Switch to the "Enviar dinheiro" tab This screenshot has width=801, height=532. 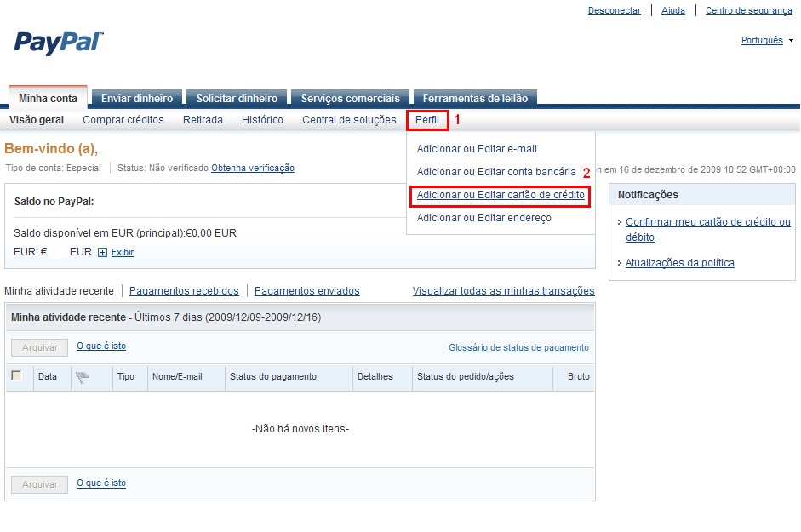click(x=136, y=98)
